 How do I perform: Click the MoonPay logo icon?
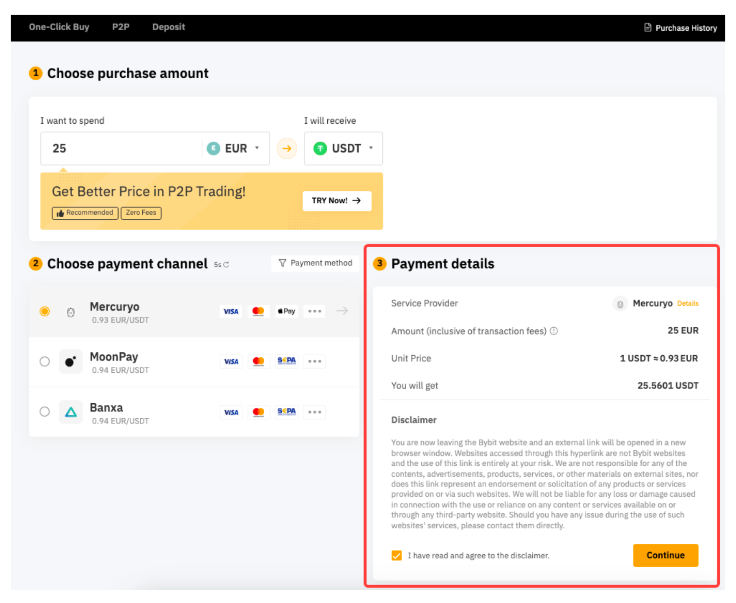click(x=70, y=362)
